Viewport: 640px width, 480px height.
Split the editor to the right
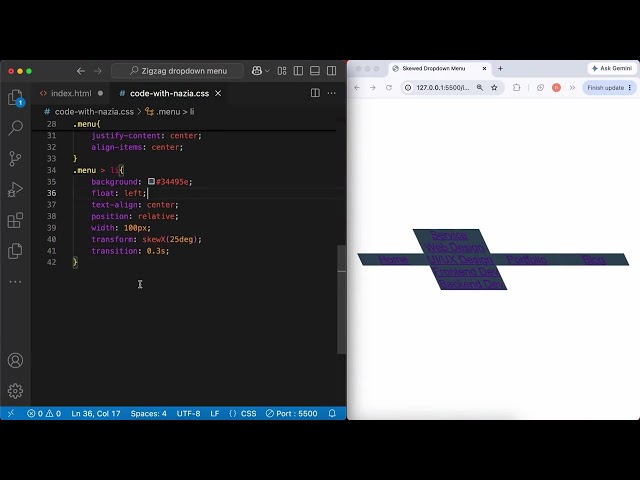[x=315, y=93]
